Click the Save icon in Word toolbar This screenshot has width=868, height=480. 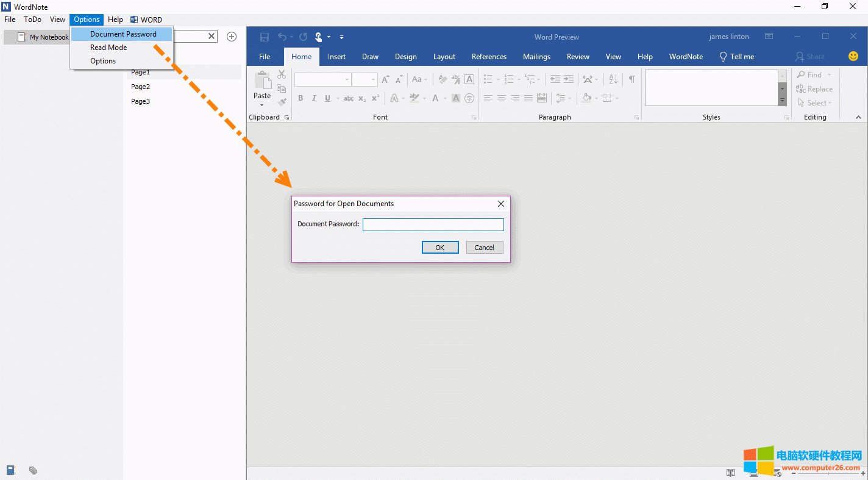[265, 37]
